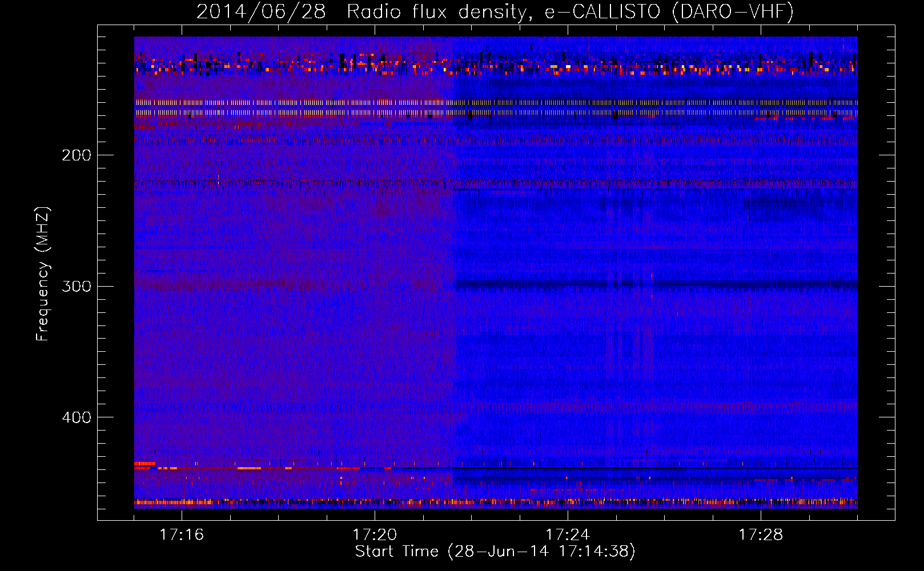Click the 17:20 time tick label
The height and width of the screenshot is (571, 924).
click(375, 534)
